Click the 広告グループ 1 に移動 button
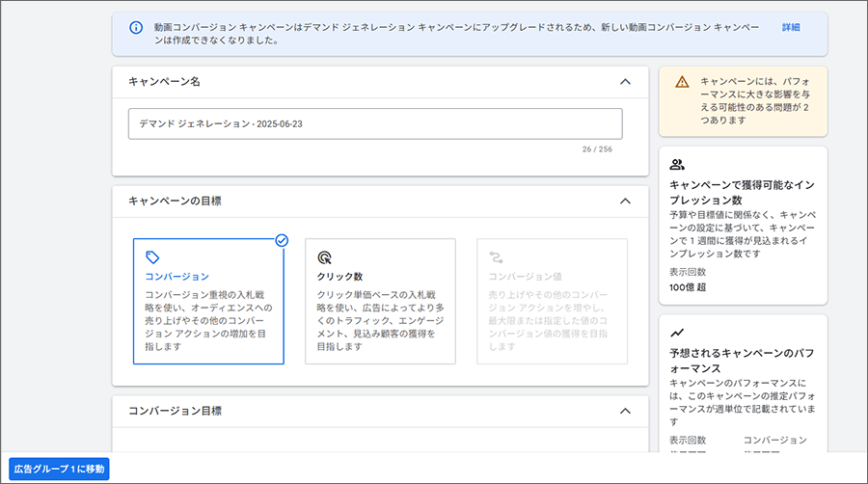This screenshot has height=484, width=868. pos(59,470)
